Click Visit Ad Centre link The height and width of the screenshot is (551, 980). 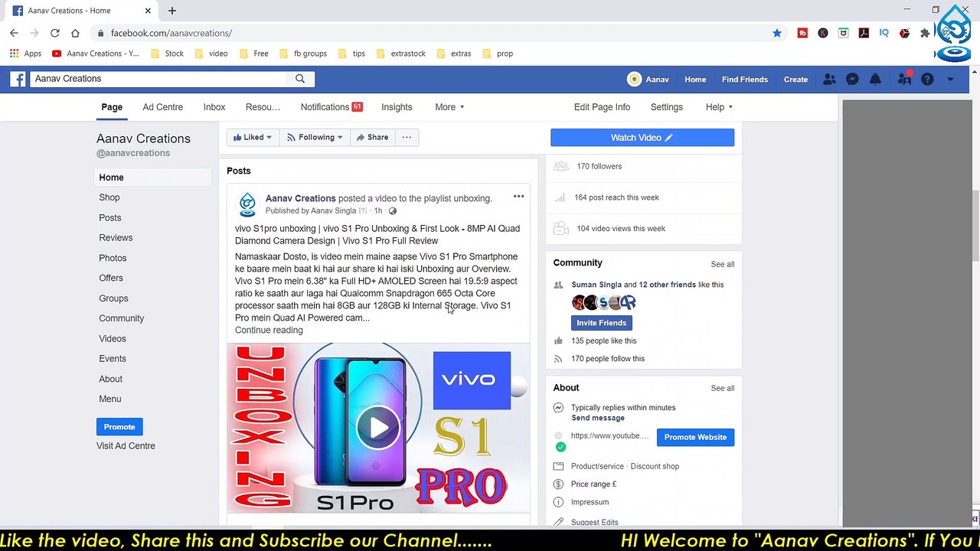pos(126,446)
